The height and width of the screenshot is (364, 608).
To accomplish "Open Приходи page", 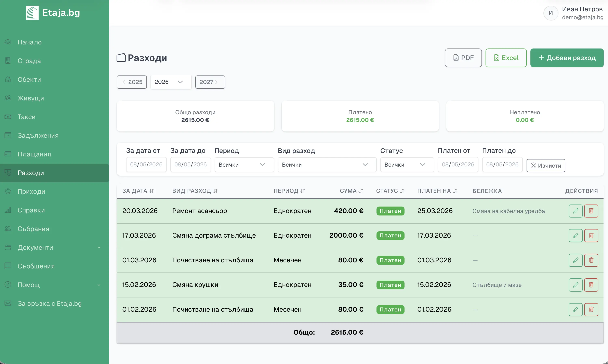I will (54, 192).
